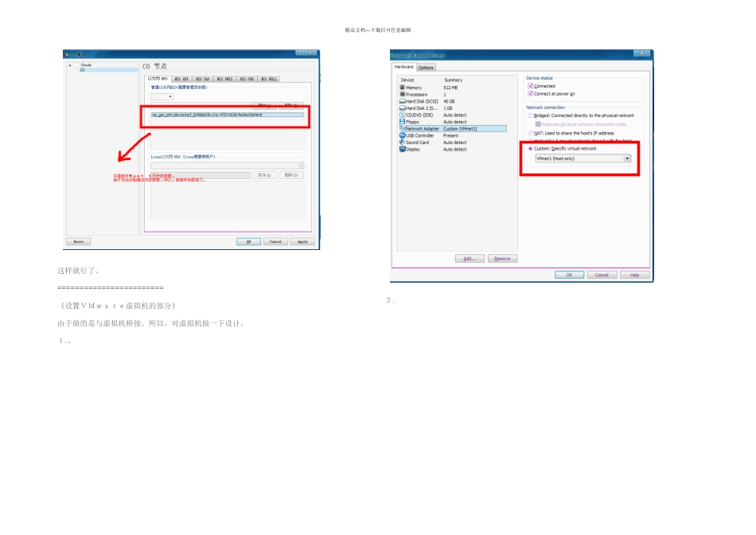Screen dimensions: 756x535
Task: Select the Display device icon
Action: pyautogui.click(x=402, y=149)
